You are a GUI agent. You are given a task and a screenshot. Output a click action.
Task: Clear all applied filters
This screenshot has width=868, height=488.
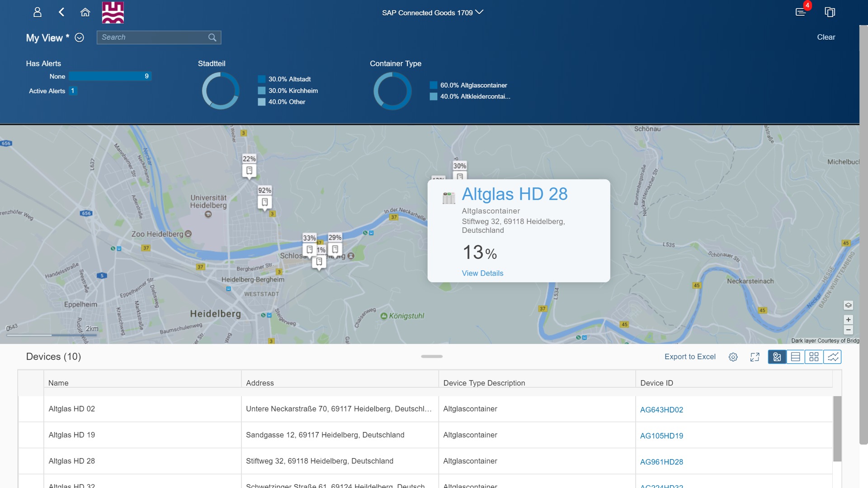pos(826,37)
